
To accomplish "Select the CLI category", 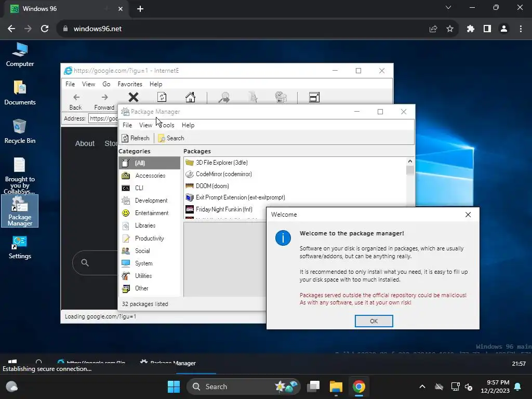I will click(149, 188).
